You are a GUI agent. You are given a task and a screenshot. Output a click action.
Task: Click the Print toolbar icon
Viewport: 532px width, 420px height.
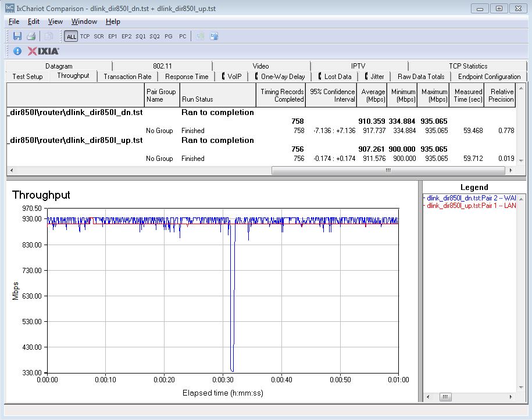31,36
